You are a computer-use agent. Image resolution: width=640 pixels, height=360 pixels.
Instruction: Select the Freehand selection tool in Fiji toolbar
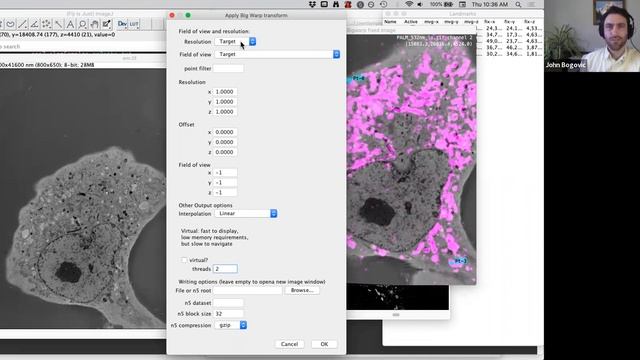pos(11,24)
